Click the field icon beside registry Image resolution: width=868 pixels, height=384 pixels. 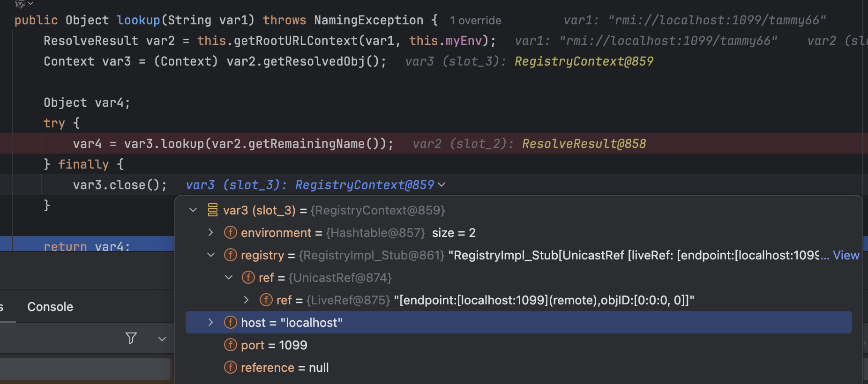point(230,255)
